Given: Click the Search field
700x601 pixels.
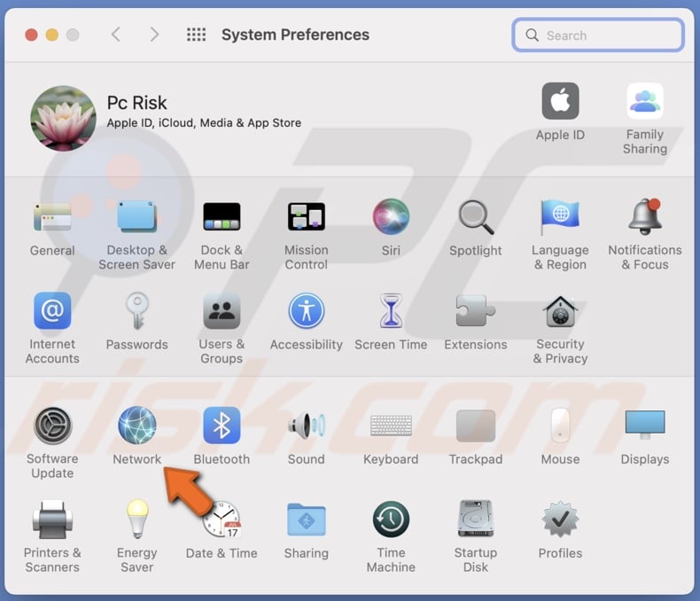Looking at the screenshot, I should pos(599,35).
